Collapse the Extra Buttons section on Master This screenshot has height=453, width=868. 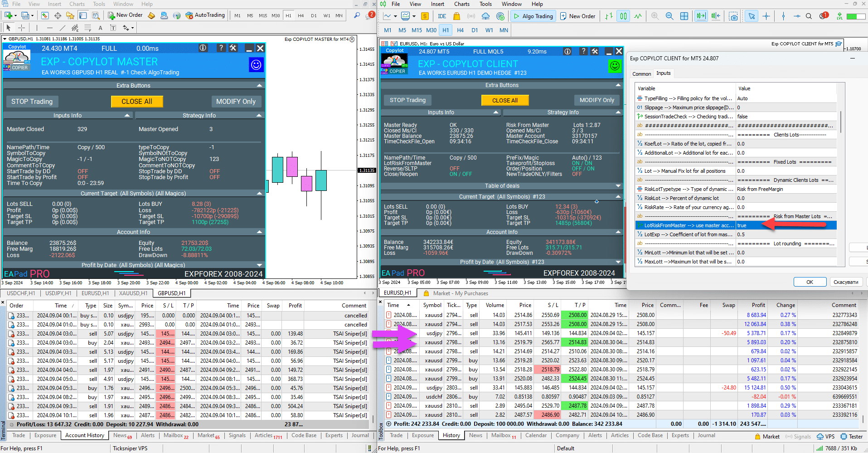[259, 85]
